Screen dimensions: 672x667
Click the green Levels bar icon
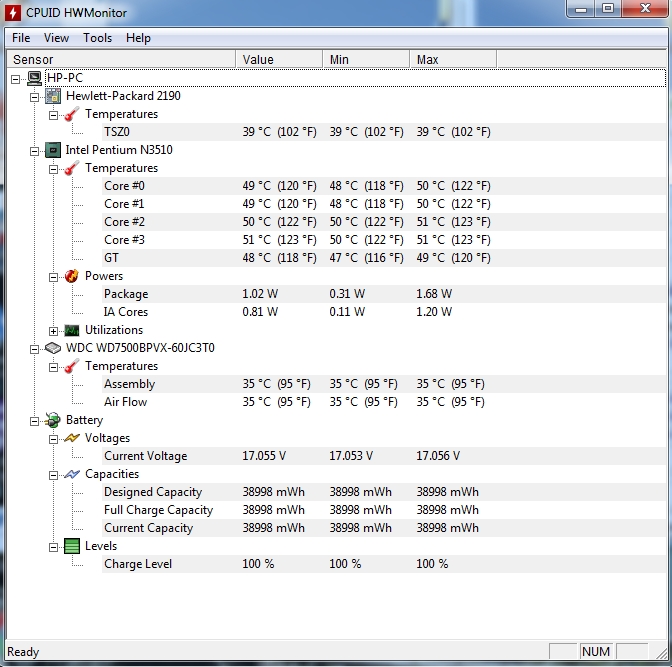click(72, 546)
